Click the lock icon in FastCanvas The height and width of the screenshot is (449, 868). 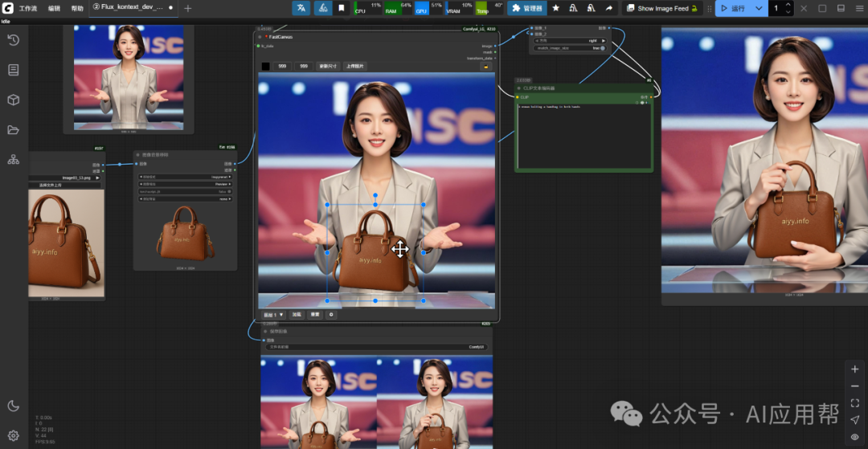[x=486, y=67]
